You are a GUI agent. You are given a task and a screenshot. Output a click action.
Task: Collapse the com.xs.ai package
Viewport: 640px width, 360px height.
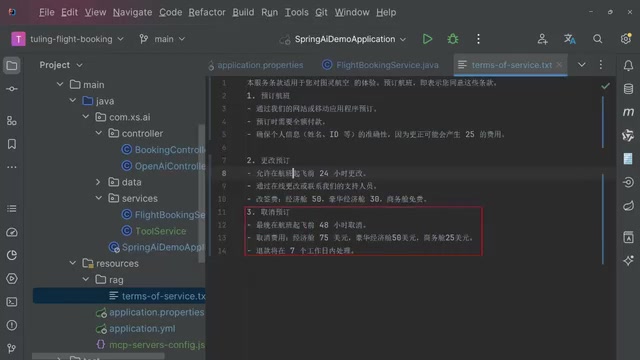[86, 117]
